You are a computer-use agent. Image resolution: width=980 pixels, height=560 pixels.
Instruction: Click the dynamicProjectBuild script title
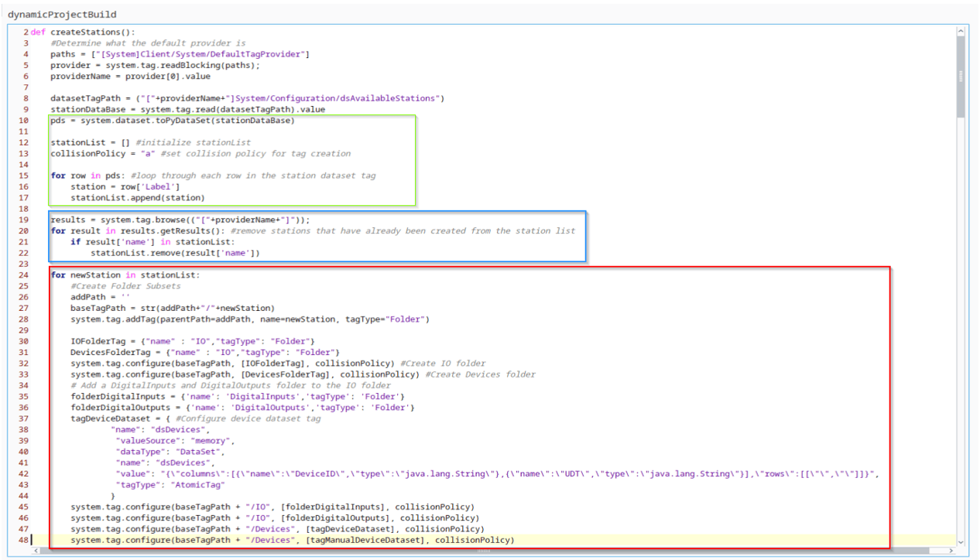62,15
